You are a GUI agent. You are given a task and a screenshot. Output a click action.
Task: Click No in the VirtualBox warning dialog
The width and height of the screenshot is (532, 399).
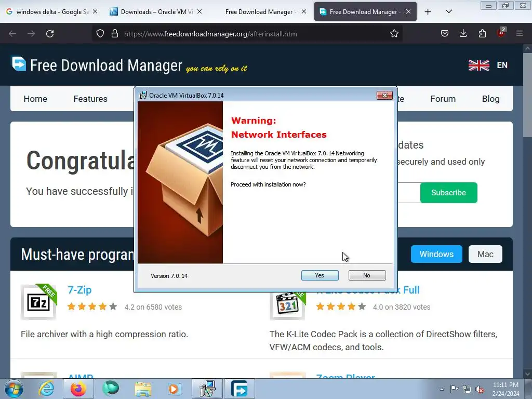tap(367, 275)
